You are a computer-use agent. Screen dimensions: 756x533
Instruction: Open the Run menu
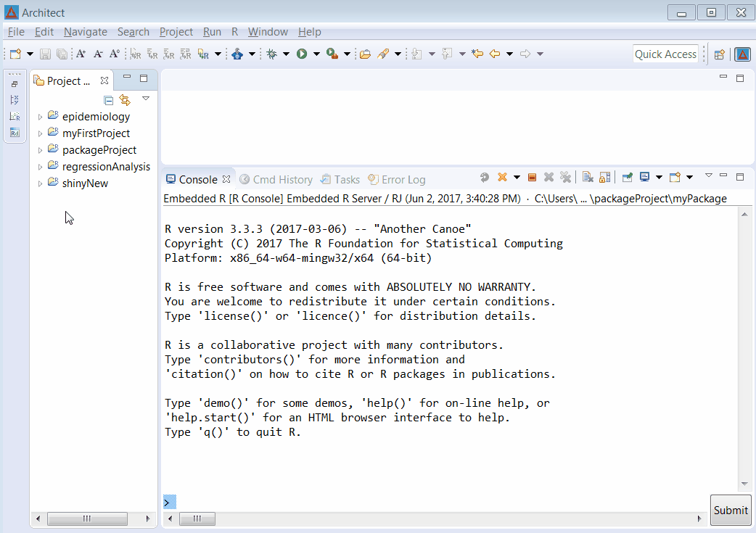pos(212,32)
